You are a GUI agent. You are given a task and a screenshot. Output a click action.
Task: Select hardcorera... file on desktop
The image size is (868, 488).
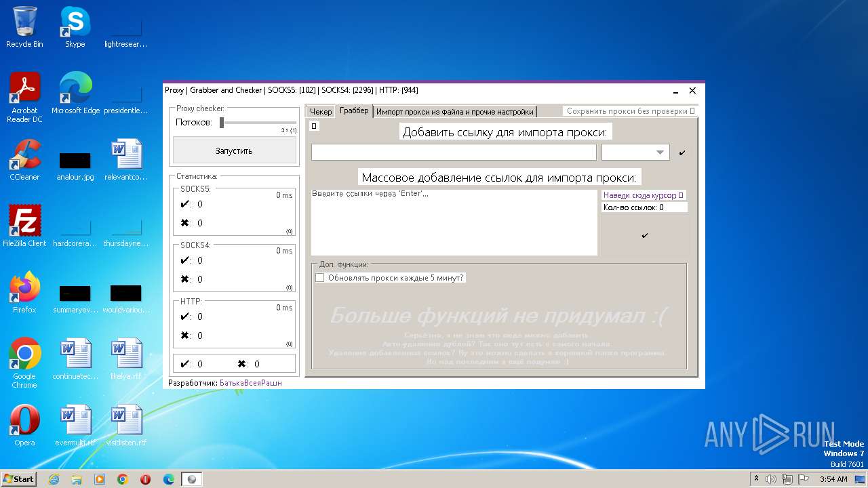pyautogui.click(x=75, y=230)
